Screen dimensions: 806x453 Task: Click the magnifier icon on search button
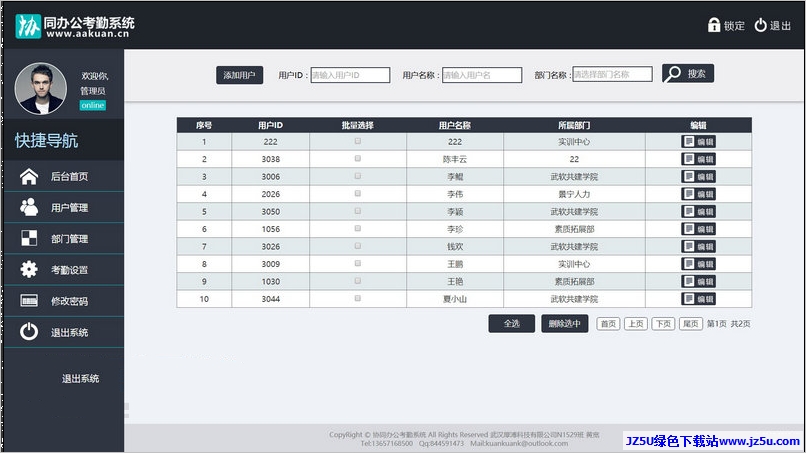tap(672, 74)
